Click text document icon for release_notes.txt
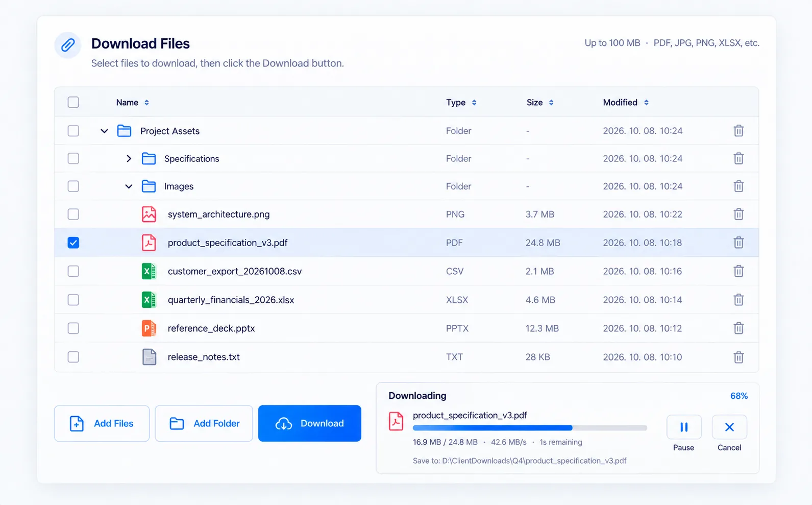 tap(149, 357)
